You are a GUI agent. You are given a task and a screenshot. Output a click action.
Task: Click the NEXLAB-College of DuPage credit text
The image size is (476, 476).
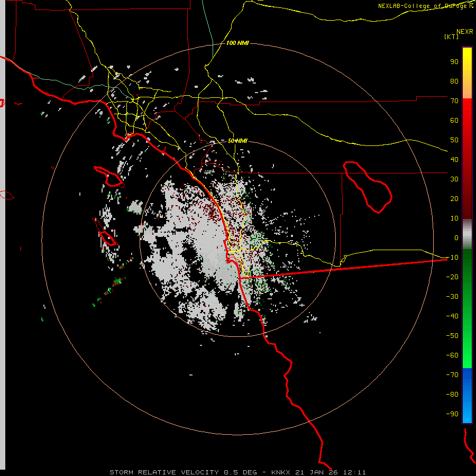(x=426, y=6)
